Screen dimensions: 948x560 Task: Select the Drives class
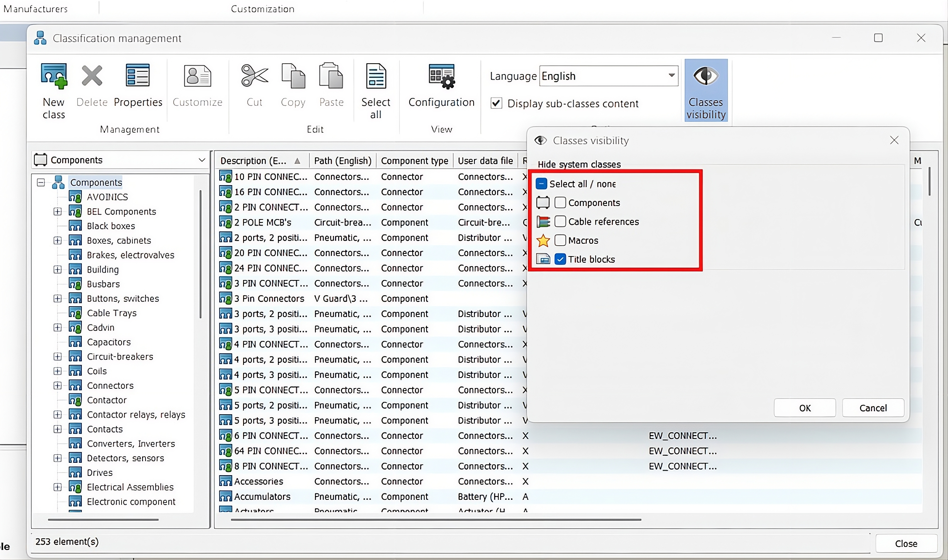tap(100, 472)
